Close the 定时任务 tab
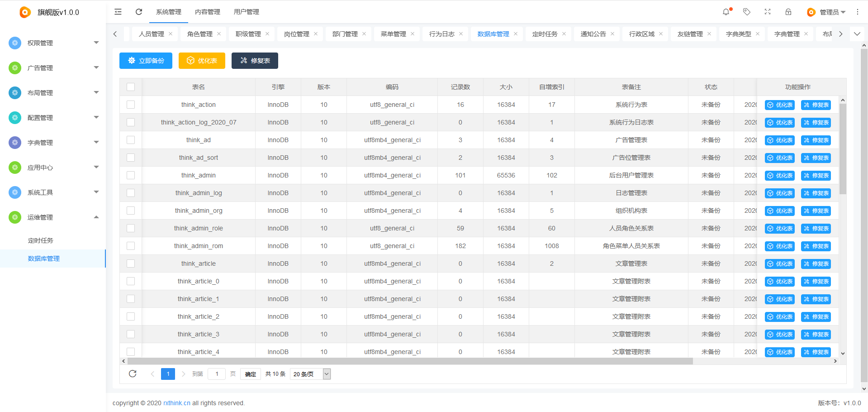Viewport: 868px width, 412px height. pyautogui.click(x=564, y=34)
